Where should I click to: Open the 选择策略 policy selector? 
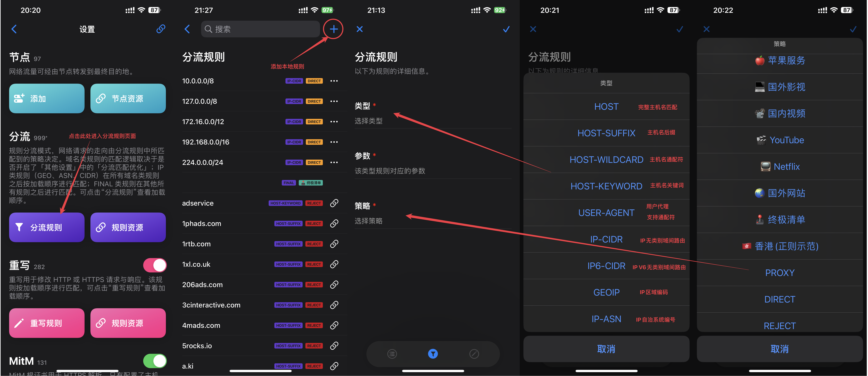(x=433, y=221)
